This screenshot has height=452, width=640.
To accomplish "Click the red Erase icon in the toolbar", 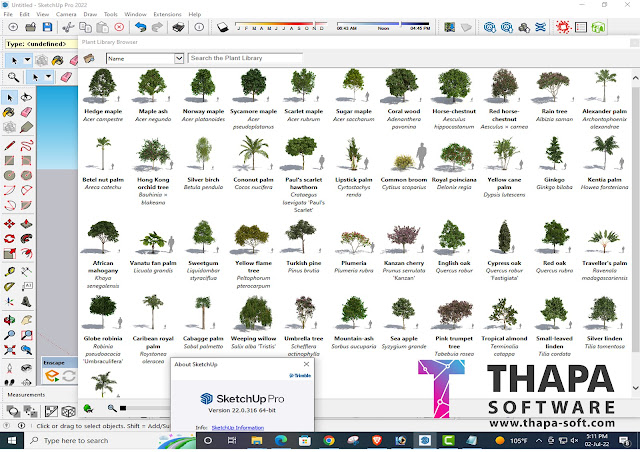I will 119,27.
